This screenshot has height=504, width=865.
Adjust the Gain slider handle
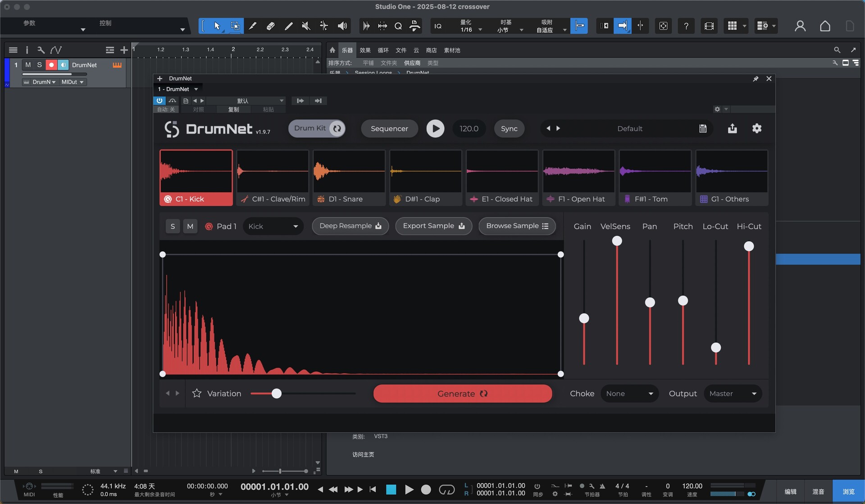coord(584,318)
